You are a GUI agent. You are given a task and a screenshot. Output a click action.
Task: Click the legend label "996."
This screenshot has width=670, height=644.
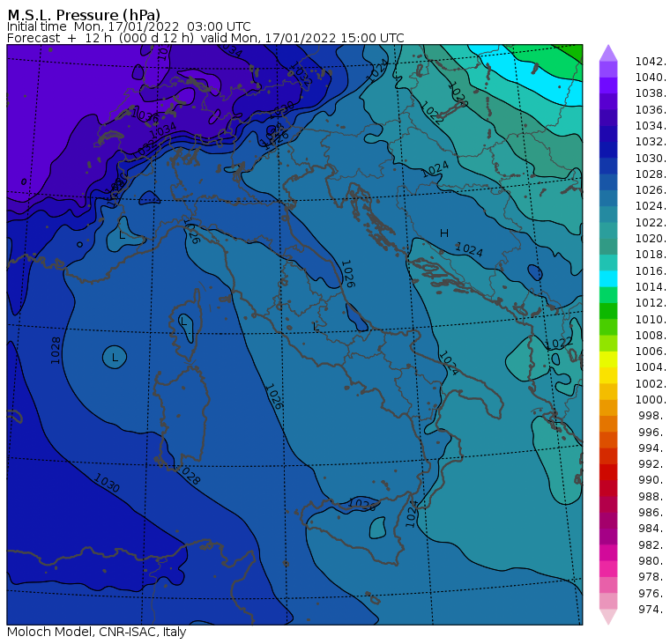pos(652,433)
